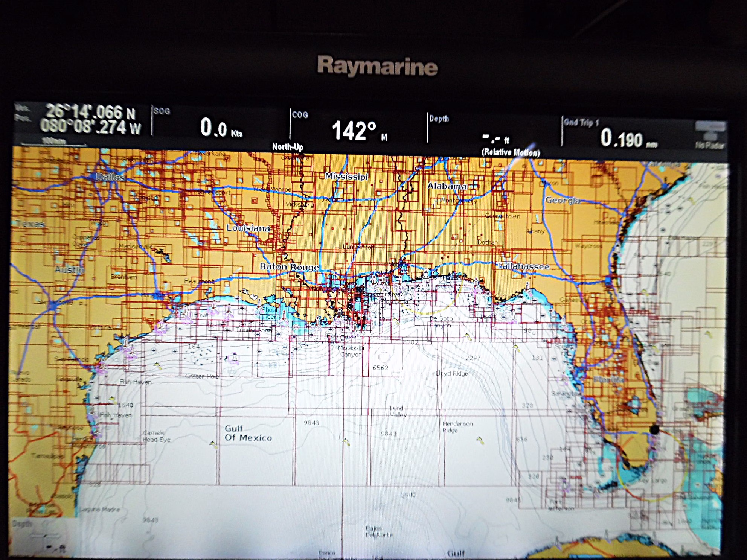Tap the black vessel position marker near Florida
This screenshot has height=560, width=747.
point(655,429)
